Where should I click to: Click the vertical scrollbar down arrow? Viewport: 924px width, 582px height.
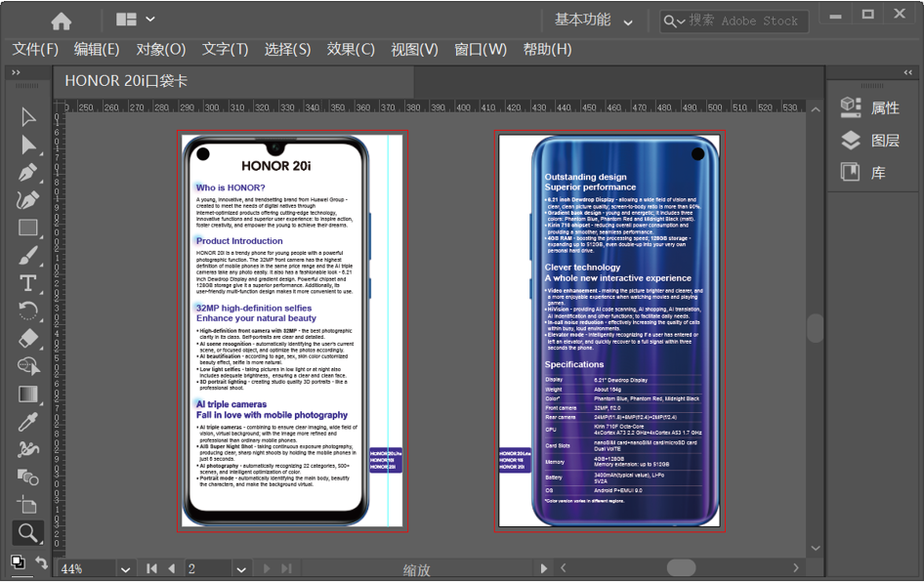816,548
